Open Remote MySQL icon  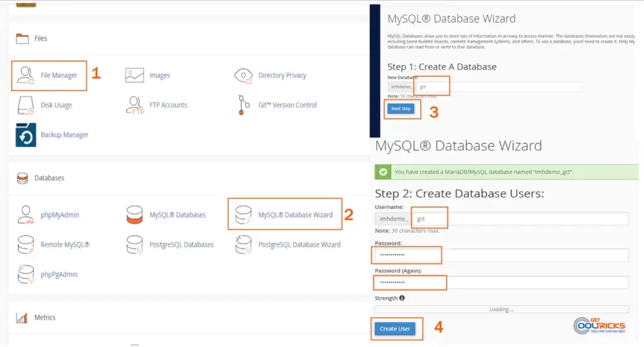[26, 245]
